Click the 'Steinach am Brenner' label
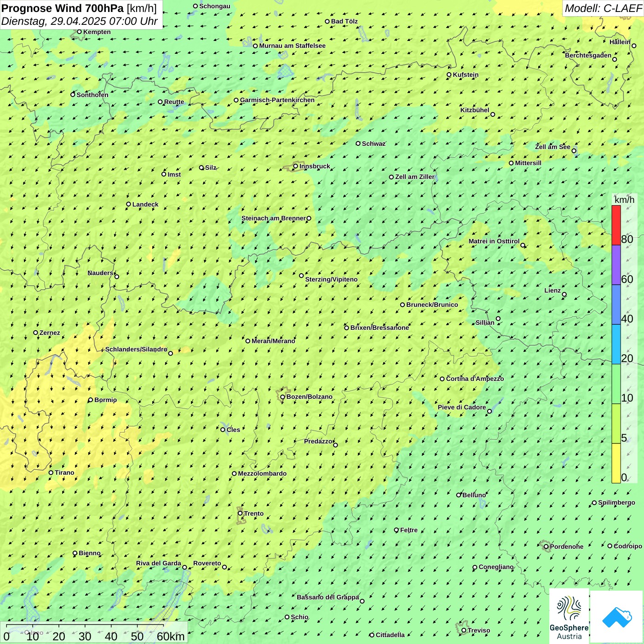 (x=273, y=218)
